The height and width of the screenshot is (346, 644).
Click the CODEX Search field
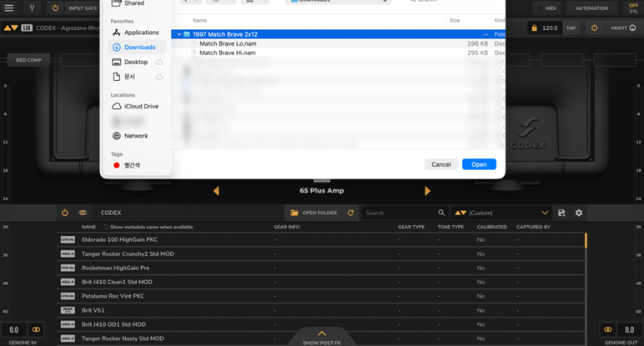point(400,213)
